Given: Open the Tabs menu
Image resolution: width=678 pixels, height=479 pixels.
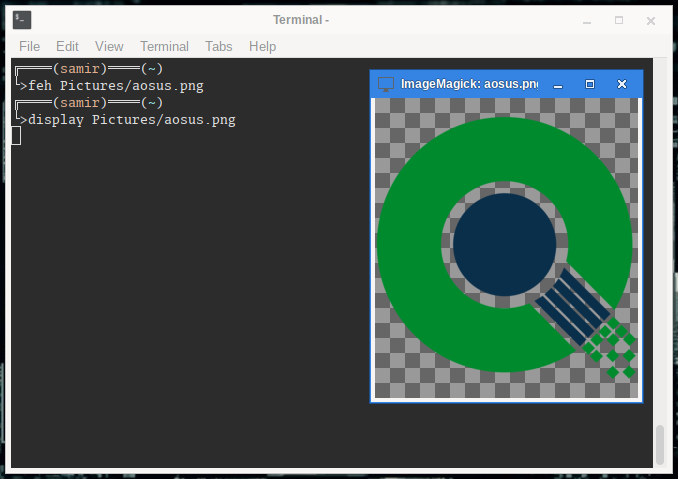Looking at the screenshot, I should point(218,46).
